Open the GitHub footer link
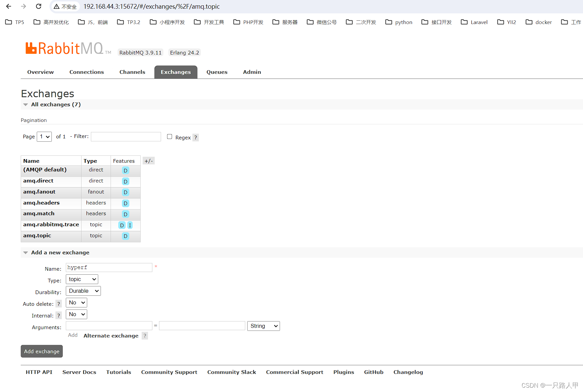Viewport: 583px width, 392px height. pos(374,372)
